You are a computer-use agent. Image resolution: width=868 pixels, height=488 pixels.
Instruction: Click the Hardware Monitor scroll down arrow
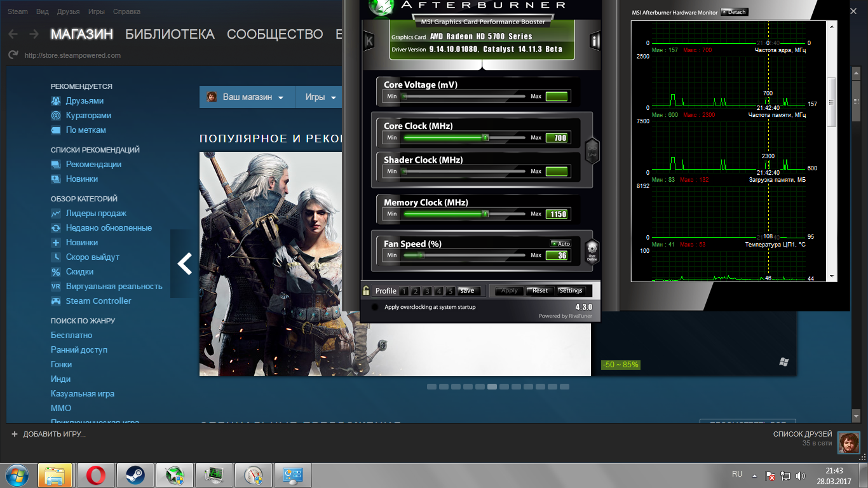pyautogui.click(x=831, y=277)
